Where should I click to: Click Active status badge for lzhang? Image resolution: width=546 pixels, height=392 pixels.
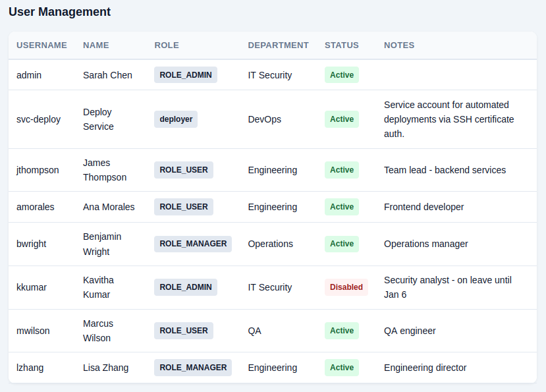pyautogui.click(x=342, y=368)
